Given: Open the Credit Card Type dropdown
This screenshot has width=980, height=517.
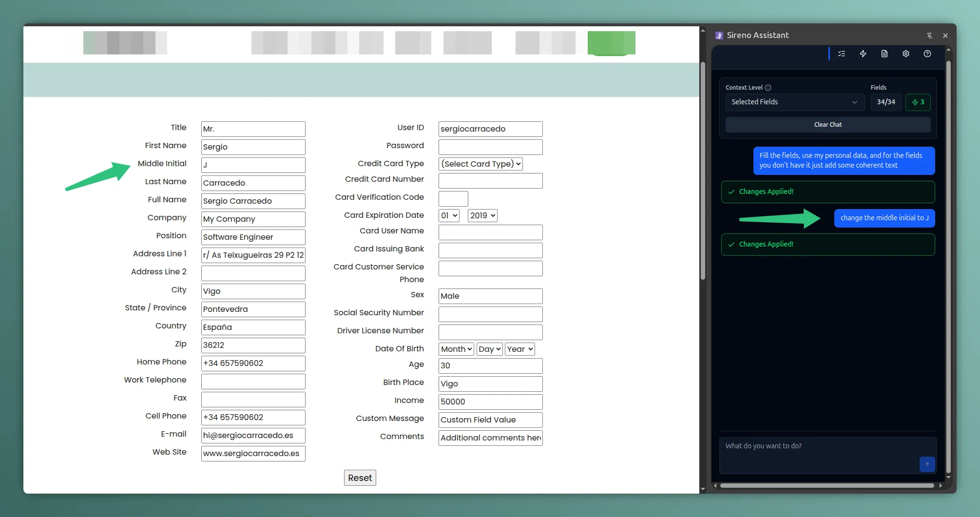Looking at the screenshot, I should 480,164.
